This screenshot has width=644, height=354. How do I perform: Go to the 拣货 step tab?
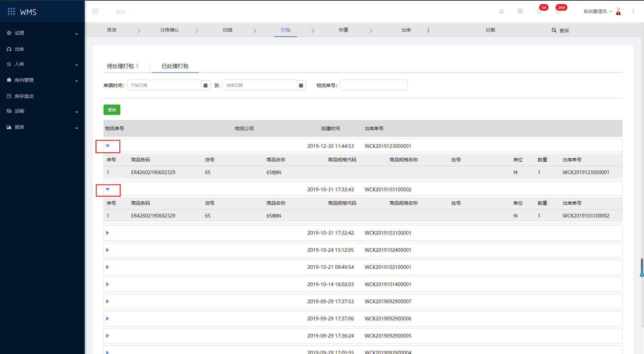click(x=112, y=30)
